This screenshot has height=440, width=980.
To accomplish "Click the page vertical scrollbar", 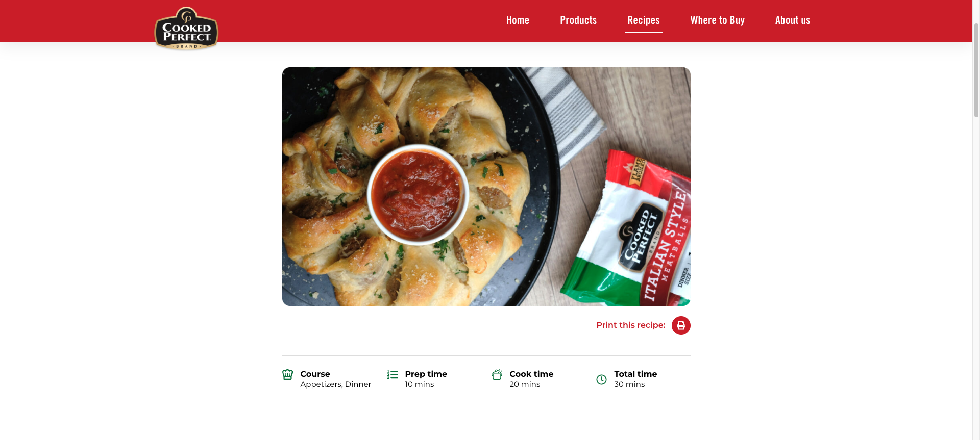I will (976, 220).
